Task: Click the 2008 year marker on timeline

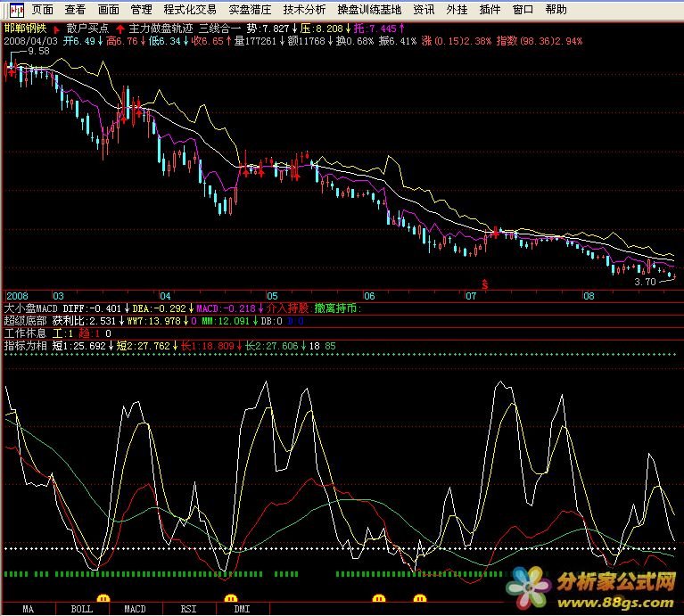Action: click(x=17, y=296)
